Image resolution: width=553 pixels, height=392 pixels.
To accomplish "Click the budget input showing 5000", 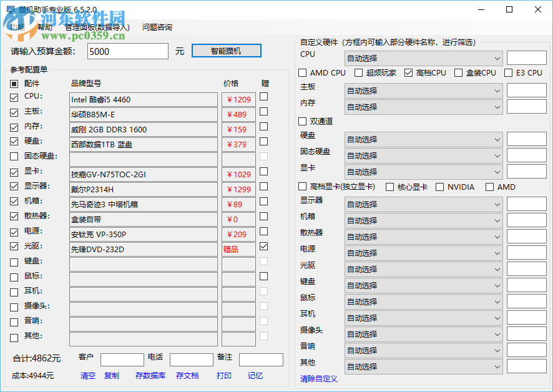I will [127, 51].
